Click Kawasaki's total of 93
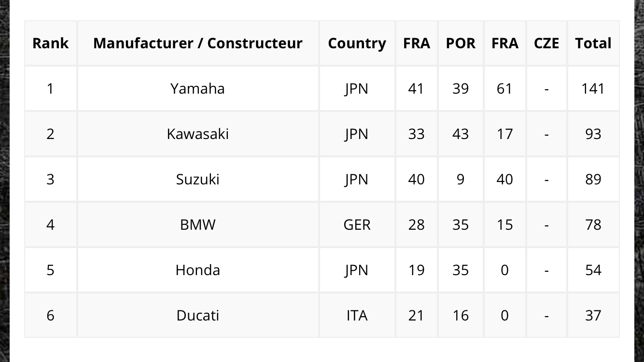The image size is (644, 362). (593, 134)
